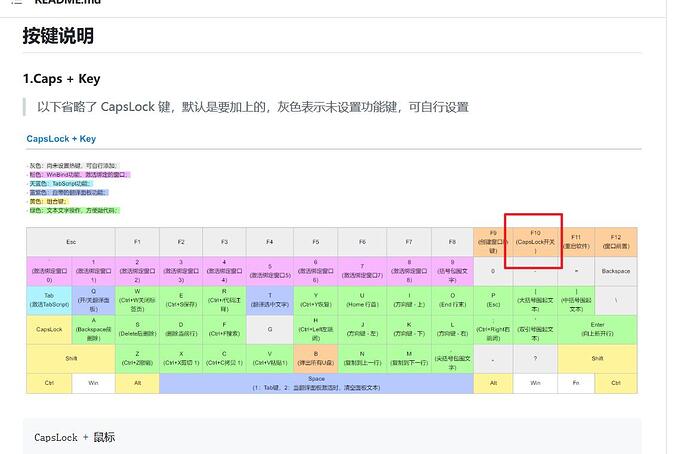Click the orange B key cell
This screenshot has height=454, width=690.
(316, 357)
